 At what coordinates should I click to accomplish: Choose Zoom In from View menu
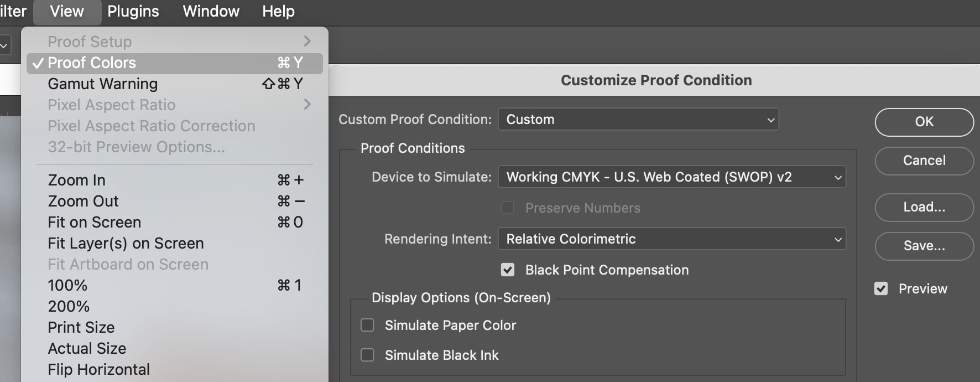[x=77, y=180]
